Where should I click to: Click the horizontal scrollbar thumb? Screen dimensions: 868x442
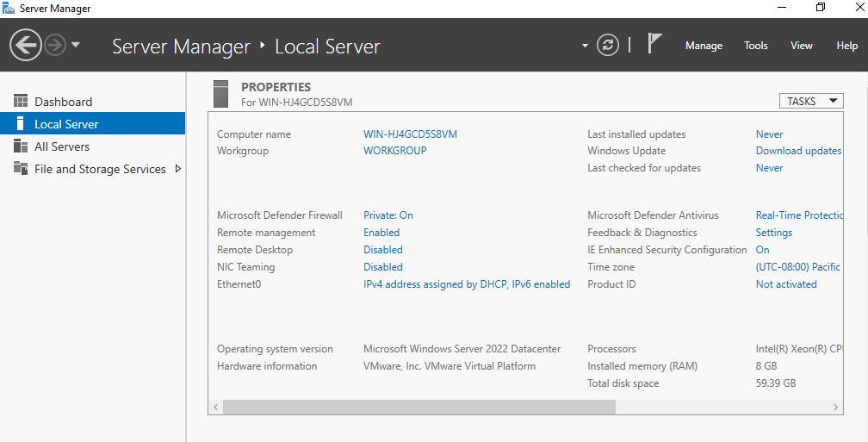coord(419,407)
